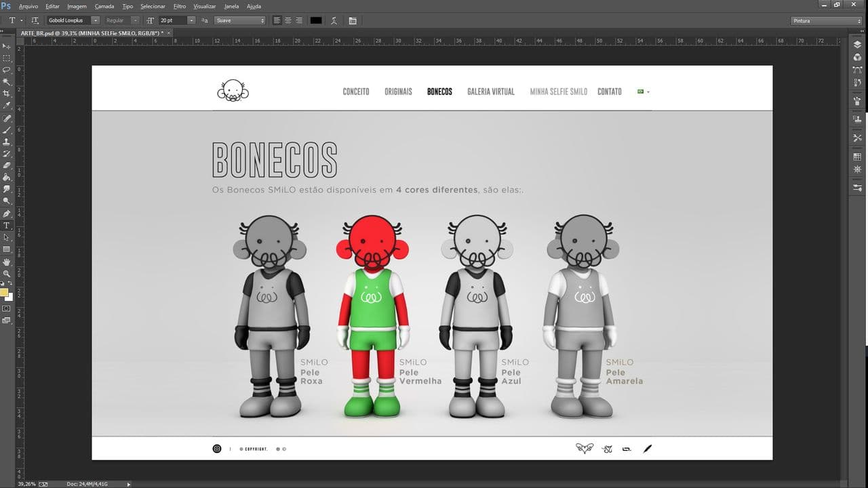Toggle the Create Warped Text option
This screenshot has width=868, height=488.
pyautogui.click(x=334, y=20)
